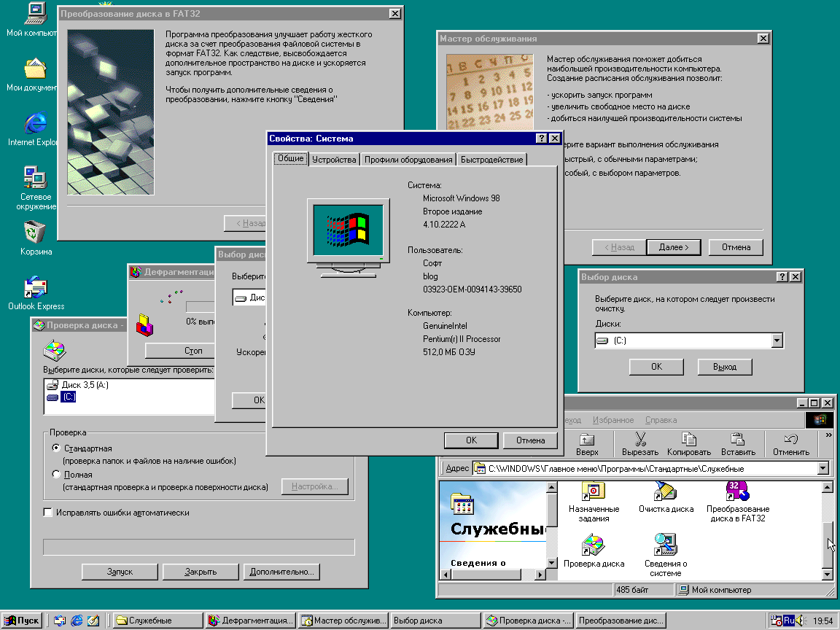
Task: Open the My Documents desktop folder icon
Action: (35, 69)
